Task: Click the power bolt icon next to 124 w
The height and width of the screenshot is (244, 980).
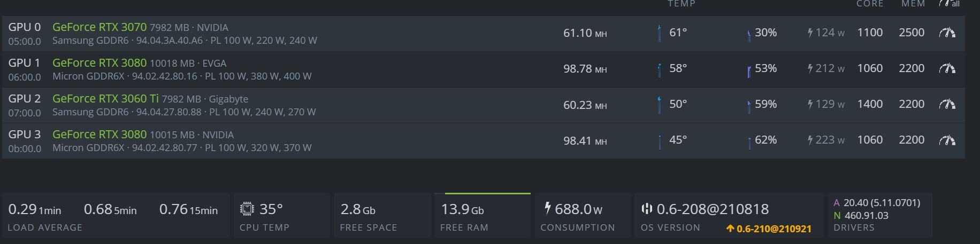Action: (x=810, y=33)
